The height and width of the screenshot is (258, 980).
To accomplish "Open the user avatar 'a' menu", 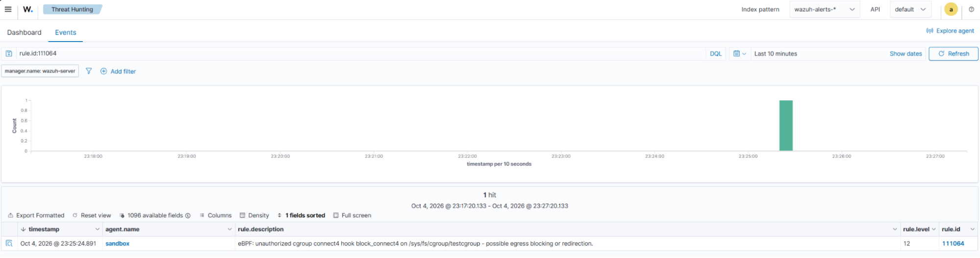I will [x=951, y=9].
